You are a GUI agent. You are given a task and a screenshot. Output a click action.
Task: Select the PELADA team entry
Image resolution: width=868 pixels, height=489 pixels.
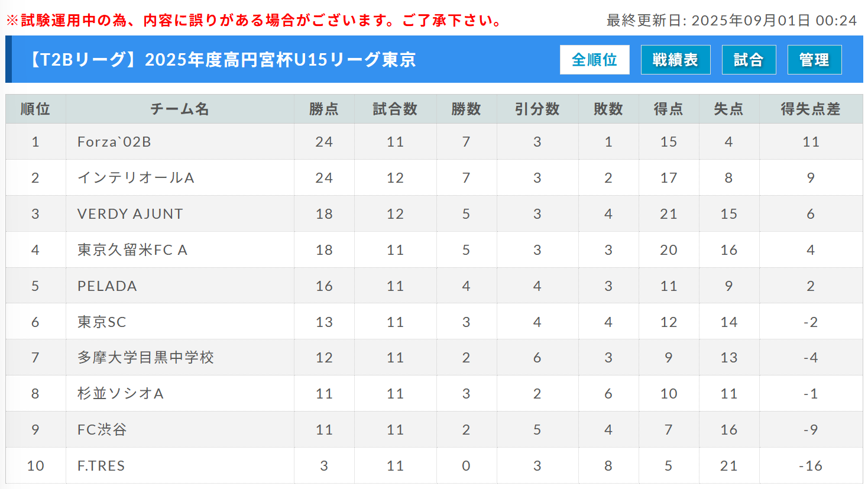point(107,286)
